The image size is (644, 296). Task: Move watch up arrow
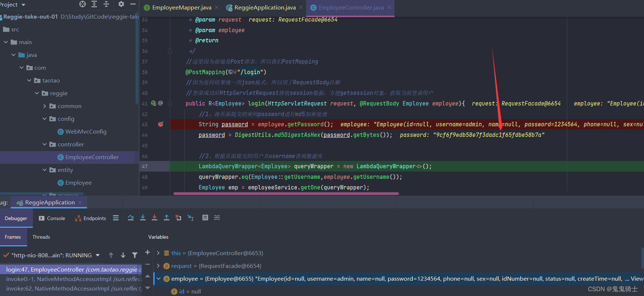[148, 276]
